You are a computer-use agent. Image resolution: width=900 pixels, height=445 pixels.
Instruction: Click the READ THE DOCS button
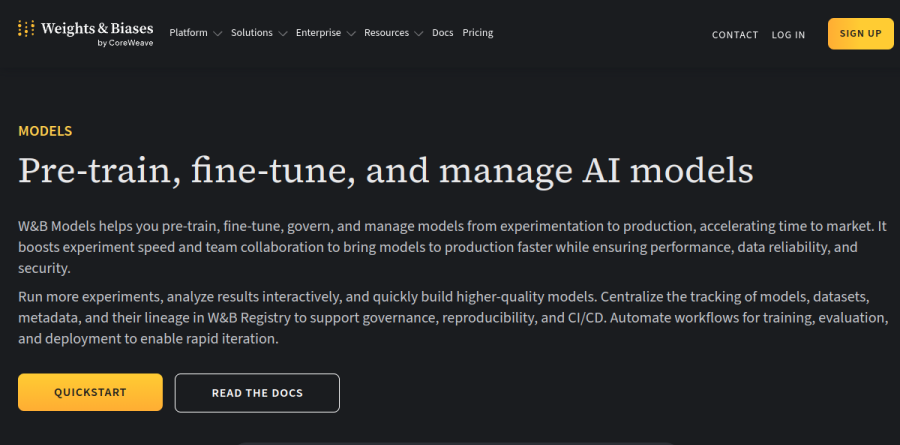(x=257, y=393)
